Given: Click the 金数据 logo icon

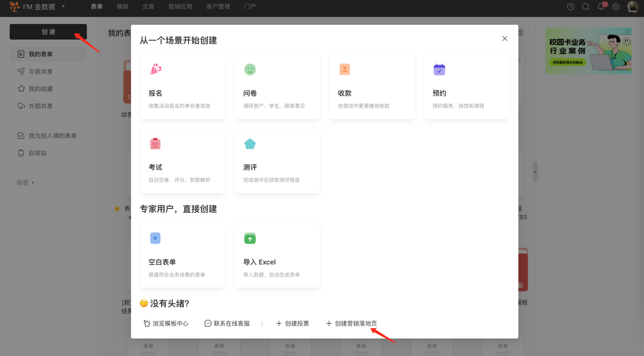Looking at the screenshot, I should click(15, 6).
